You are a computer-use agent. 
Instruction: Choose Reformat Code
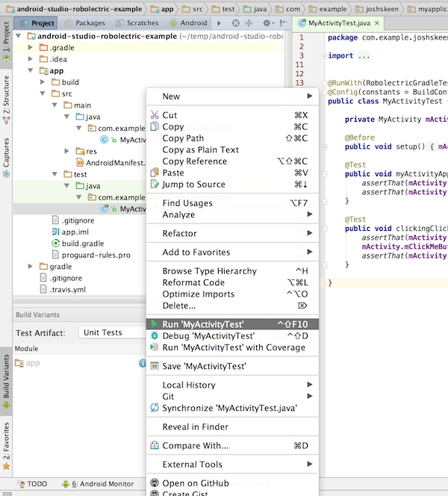point(232,282)
